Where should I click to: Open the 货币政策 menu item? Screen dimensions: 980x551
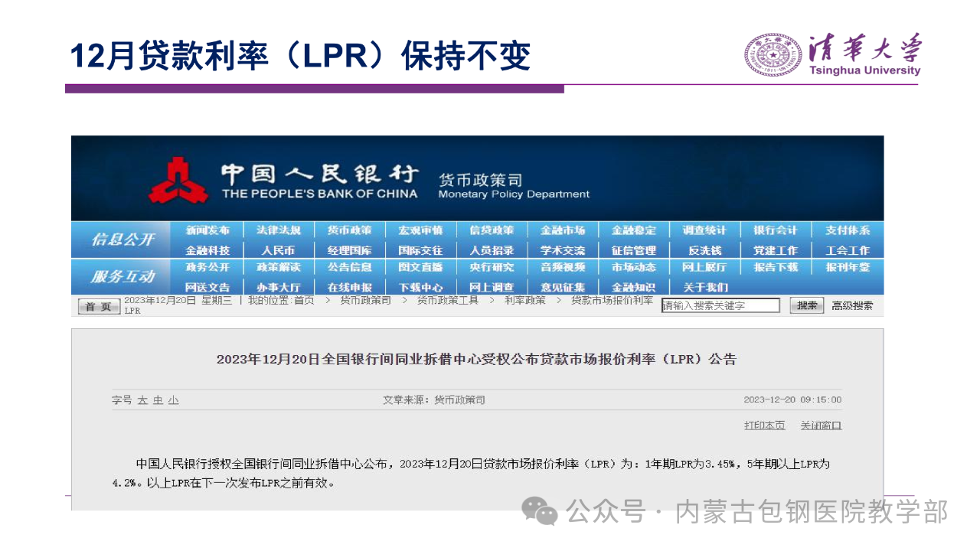350,230
